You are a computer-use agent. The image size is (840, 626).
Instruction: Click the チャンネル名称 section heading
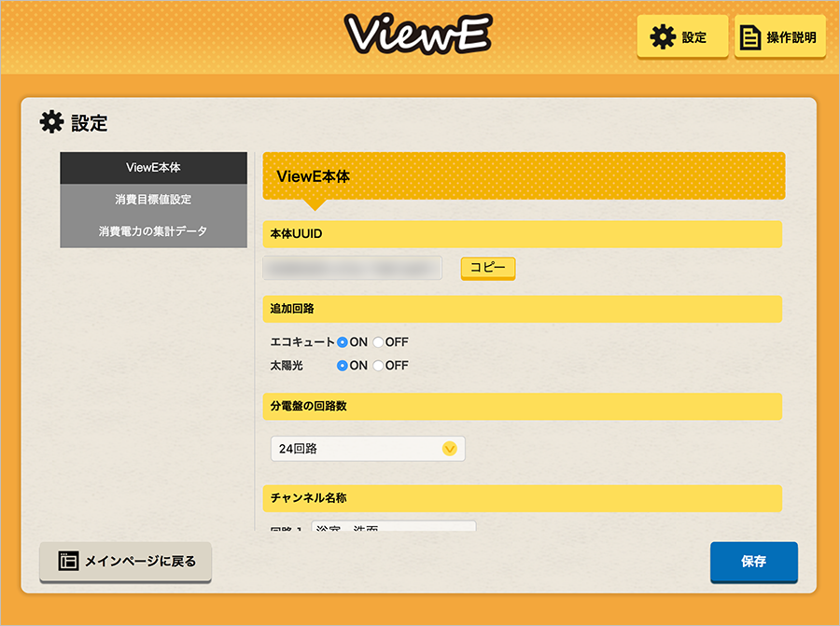tap(523, 498)
